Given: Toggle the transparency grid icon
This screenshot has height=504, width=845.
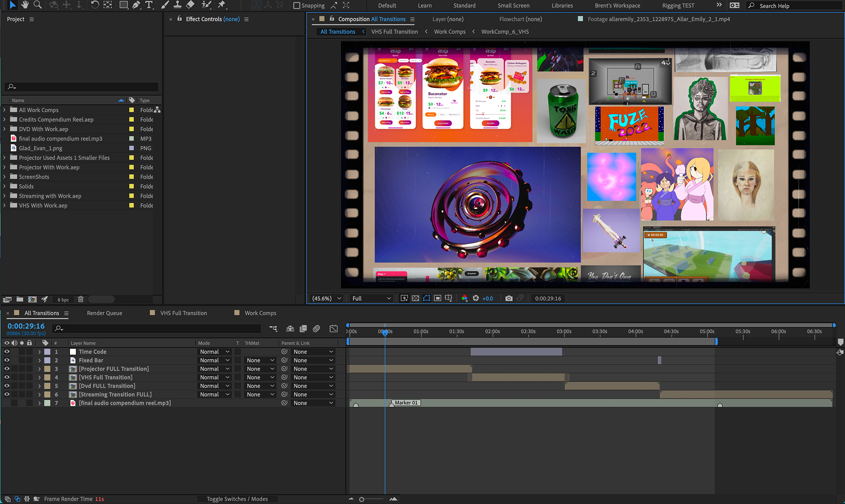Looking at the screenshot, I should pyautogui.click(x=415, y=298).
